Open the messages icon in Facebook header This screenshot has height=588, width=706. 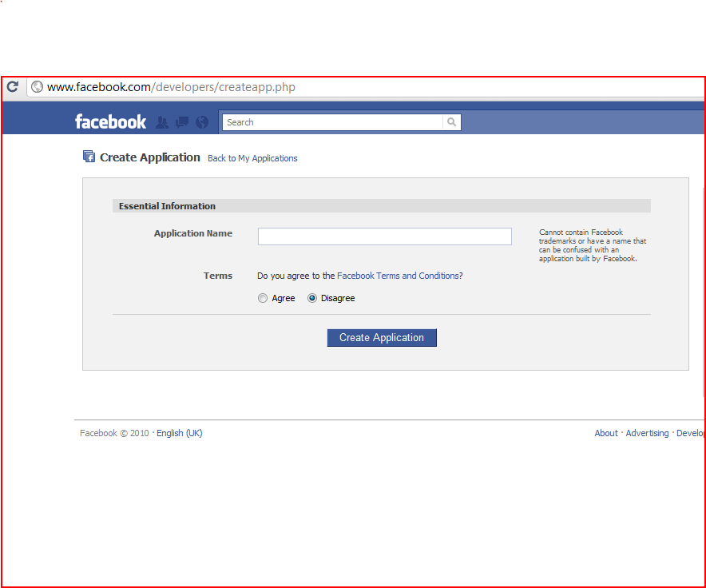182,122
